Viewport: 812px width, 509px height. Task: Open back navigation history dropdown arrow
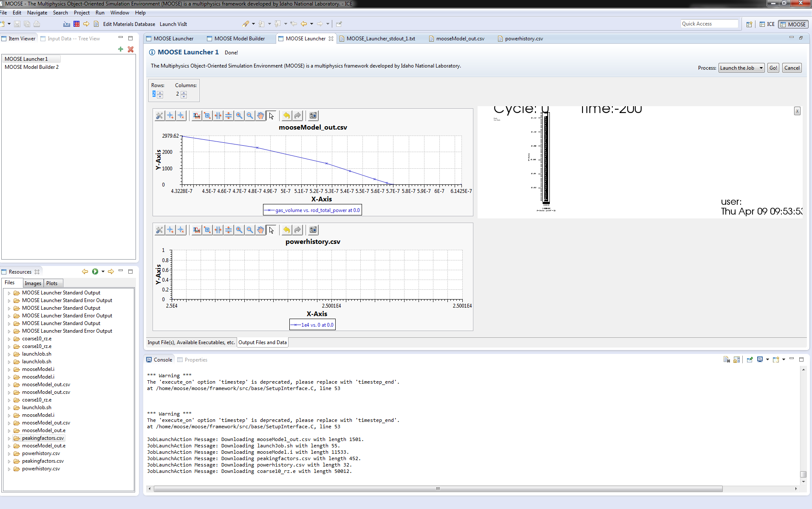click(x=311, y=24)
